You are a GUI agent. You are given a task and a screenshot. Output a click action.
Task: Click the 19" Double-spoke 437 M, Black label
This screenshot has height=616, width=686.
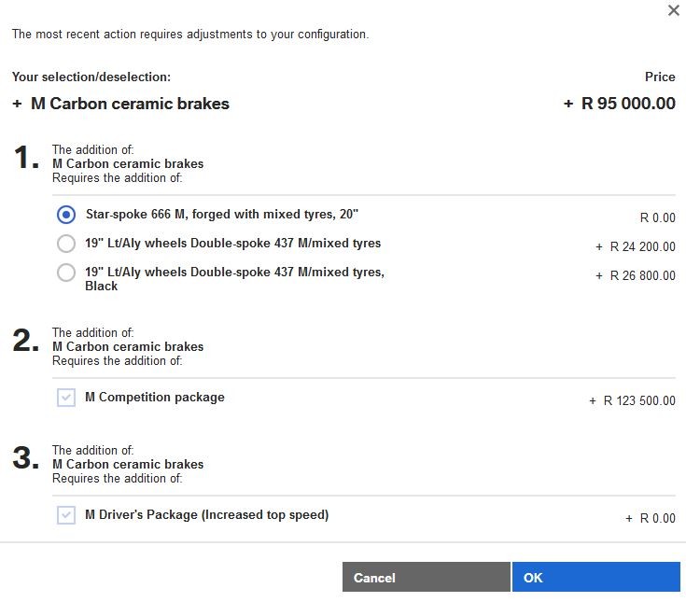[234, 278]
